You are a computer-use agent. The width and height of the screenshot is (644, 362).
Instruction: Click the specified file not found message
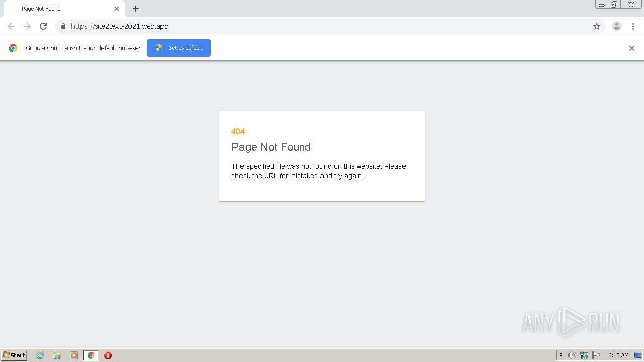click(x=318, y=171)
